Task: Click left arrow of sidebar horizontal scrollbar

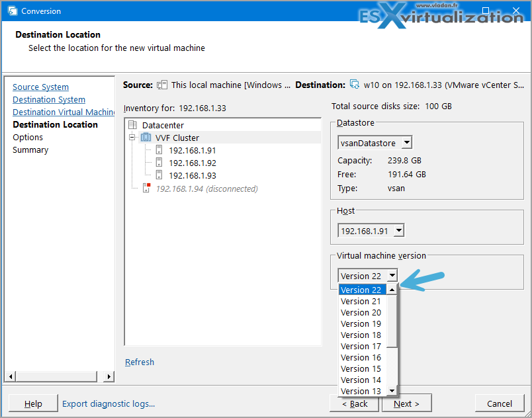Action: (11, 376)
